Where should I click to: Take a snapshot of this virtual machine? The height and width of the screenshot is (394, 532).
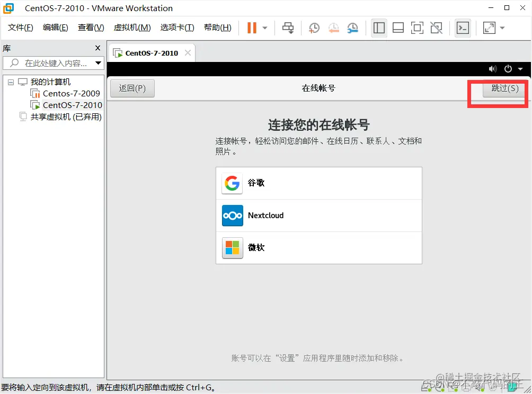pyautogui.click(x=314, y=28)
